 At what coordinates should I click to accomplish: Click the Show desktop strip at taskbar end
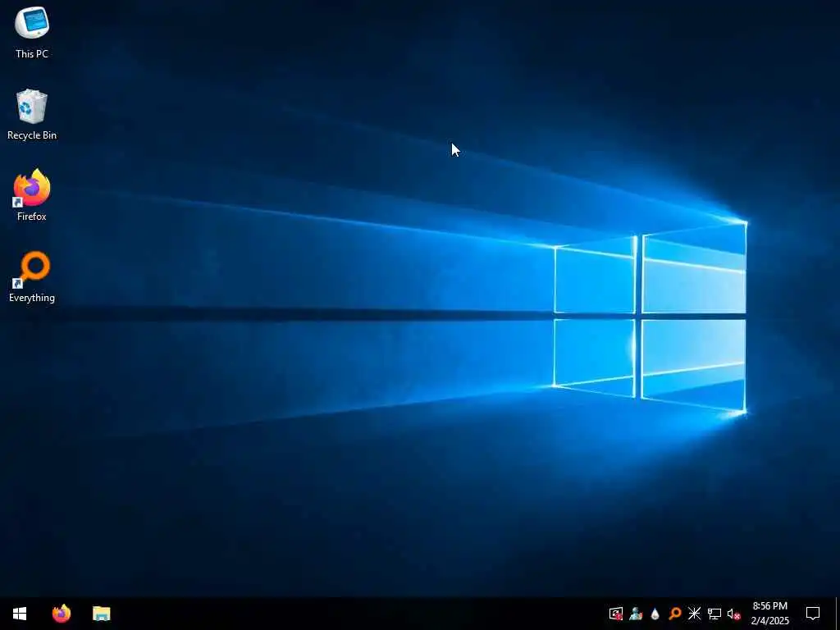click(838, 614)
